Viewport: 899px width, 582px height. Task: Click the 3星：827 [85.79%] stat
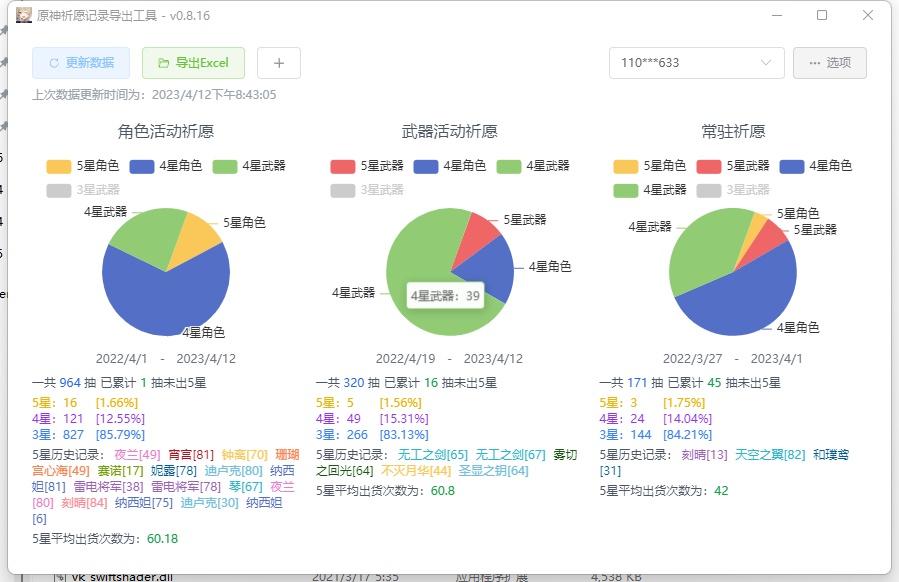pos(88,435)
